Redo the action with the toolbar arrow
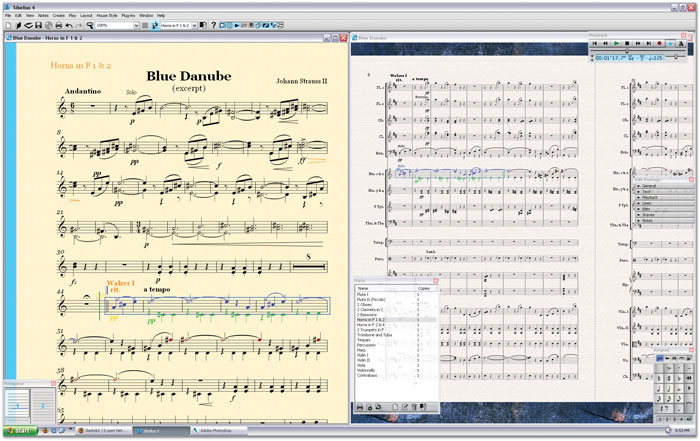Image resolution: width=700 pixels, height=441 pixels. point(79,25)
